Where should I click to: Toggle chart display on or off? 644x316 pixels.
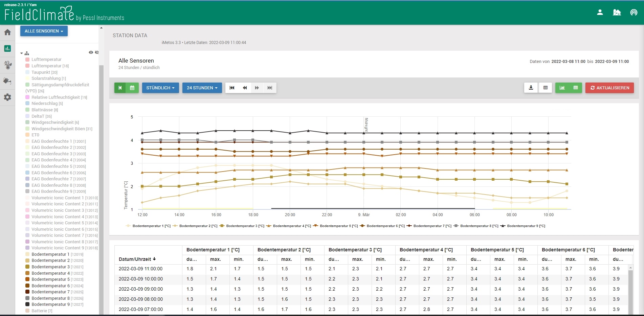point(562,88)
